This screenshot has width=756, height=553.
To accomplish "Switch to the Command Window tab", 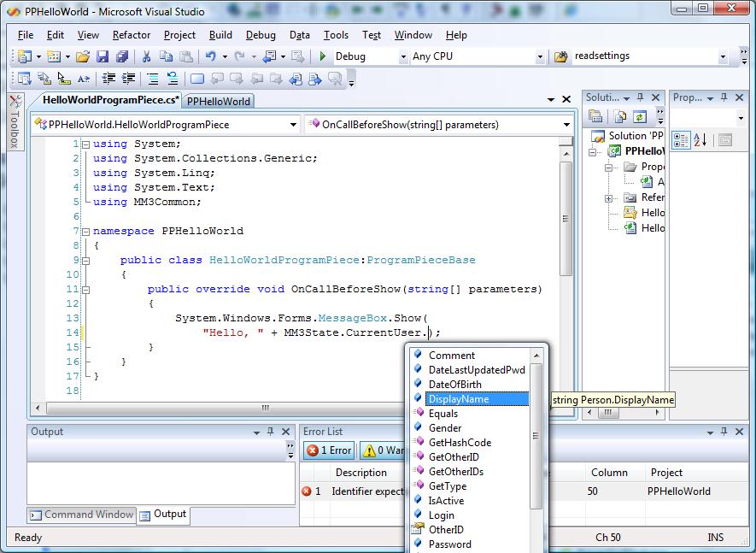I will click(x=82, y=515).
